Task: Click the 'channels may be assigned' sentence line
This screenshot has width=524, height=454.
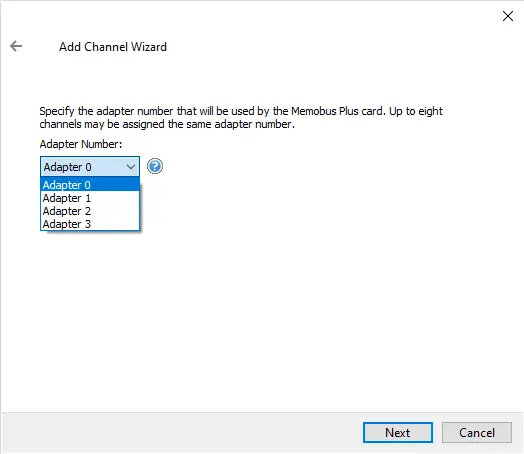Action: point(167,124)
